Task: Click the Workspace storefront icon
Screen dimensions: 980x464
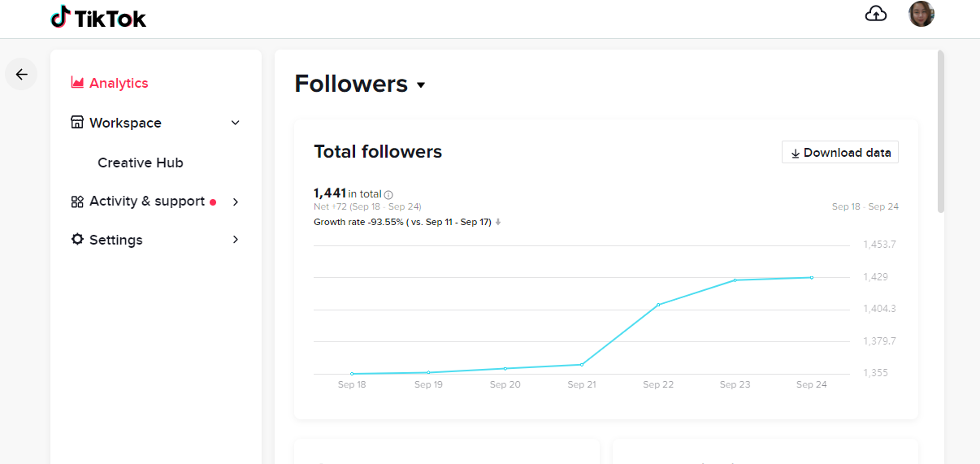Action: click(77, 123)
